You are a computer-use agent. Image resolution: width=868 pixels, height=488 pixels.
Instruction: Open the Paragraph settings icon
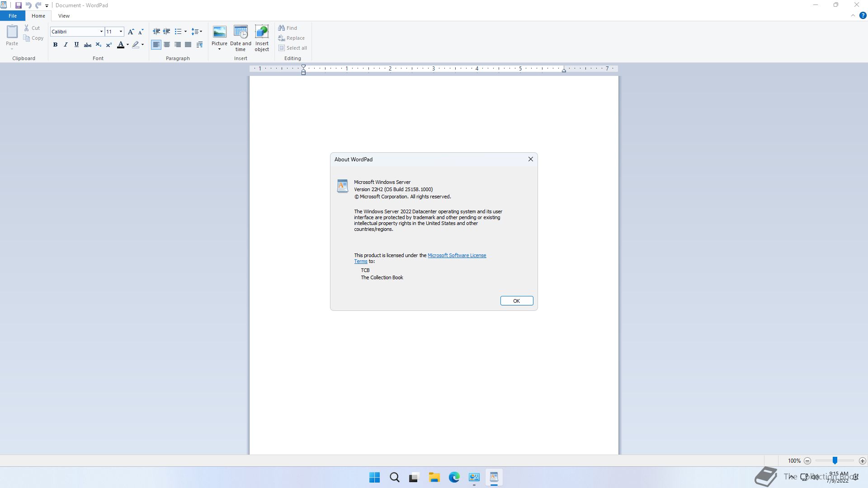(x=199, y=45)
